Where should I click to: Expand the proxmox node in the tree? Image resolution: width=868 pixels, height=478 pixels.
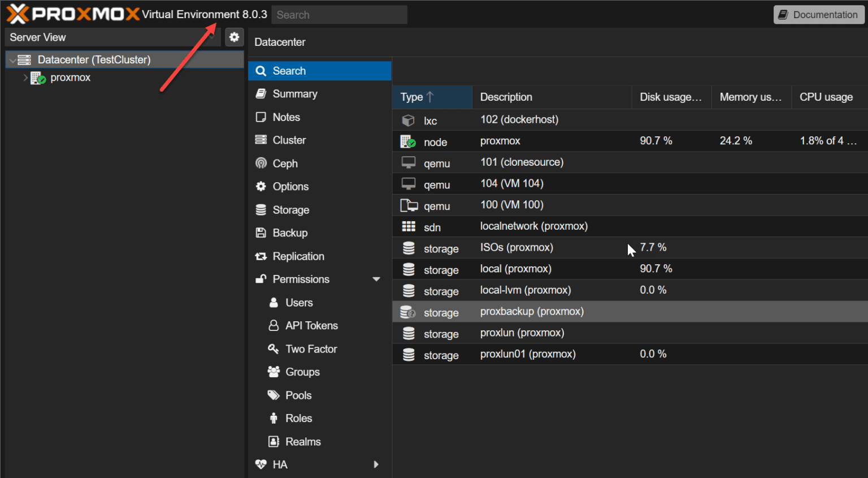25,77
